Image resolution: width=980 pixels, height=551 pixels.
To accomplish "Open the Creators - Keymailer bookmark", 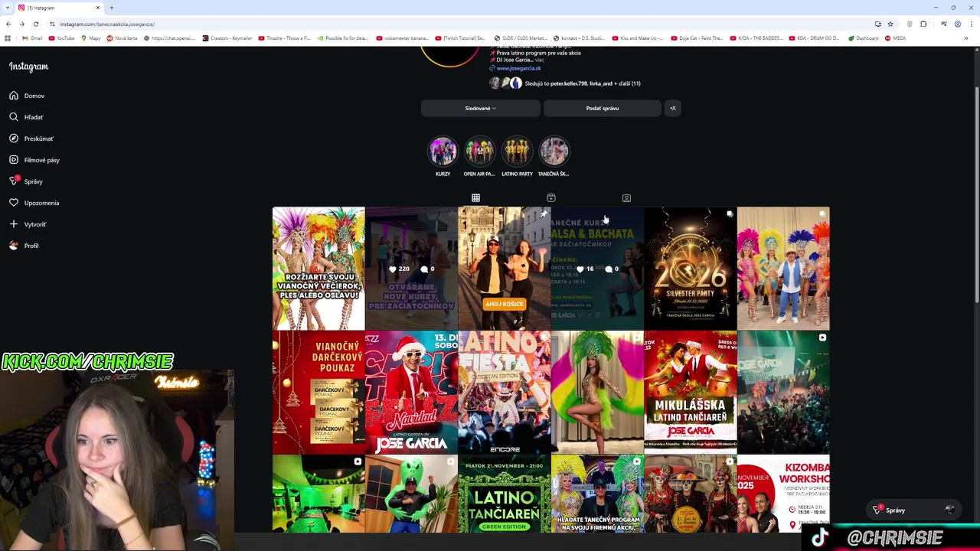I will pos(227,38).
